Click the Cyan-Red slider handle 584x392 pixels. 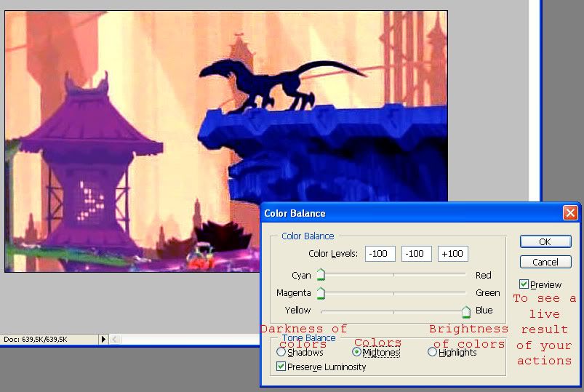pyautogui.click(x=321, y=275)
